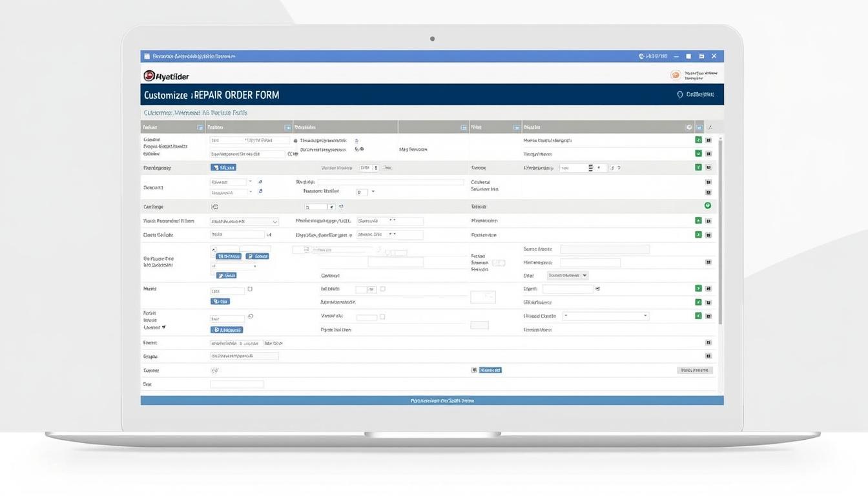Click the gray icon ending the second form row
Viewport: 868px width, 496px height.
click(708, 154)
